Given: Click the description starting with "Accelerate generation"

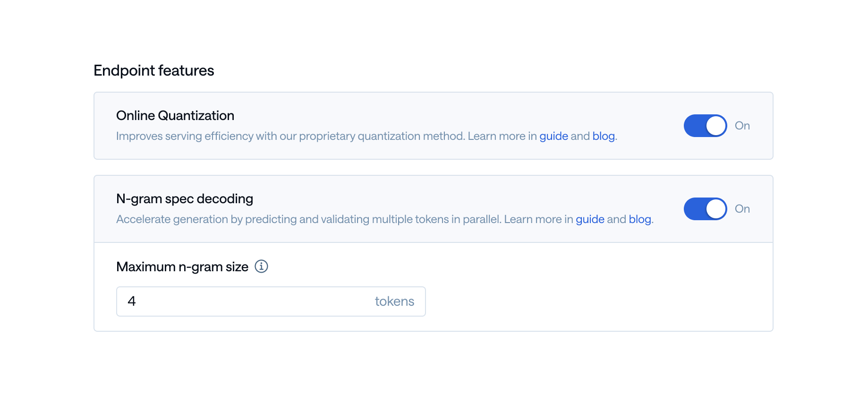Looking at the screenshot, I should pyautogui.click(x=385, y=219).
